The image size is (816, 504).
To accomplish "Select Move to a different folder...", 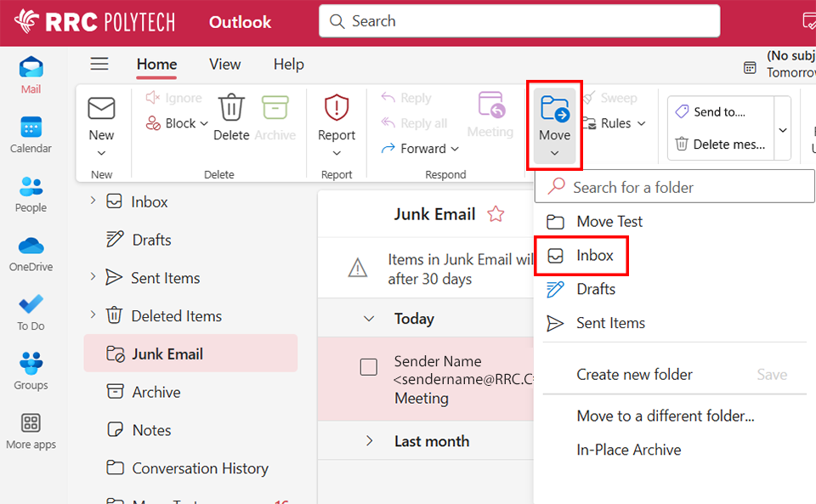I will coord(665,416).
